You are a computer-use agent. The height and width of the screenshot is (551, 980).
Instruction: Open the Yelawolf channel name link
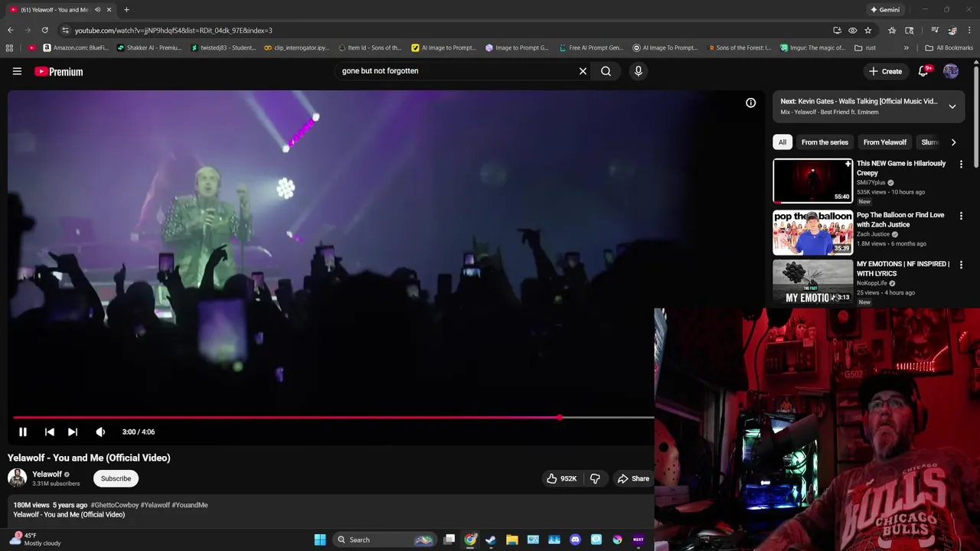click(x=47, y=474)
